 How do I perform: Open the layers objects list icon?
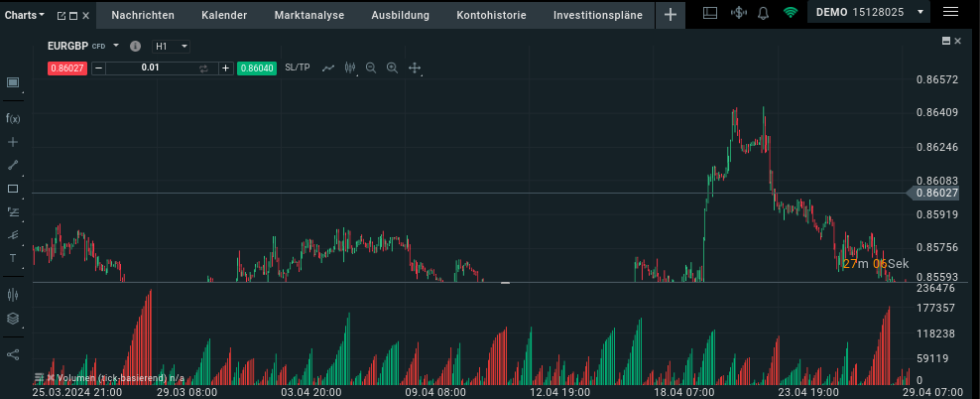click(x=13, y=319)
